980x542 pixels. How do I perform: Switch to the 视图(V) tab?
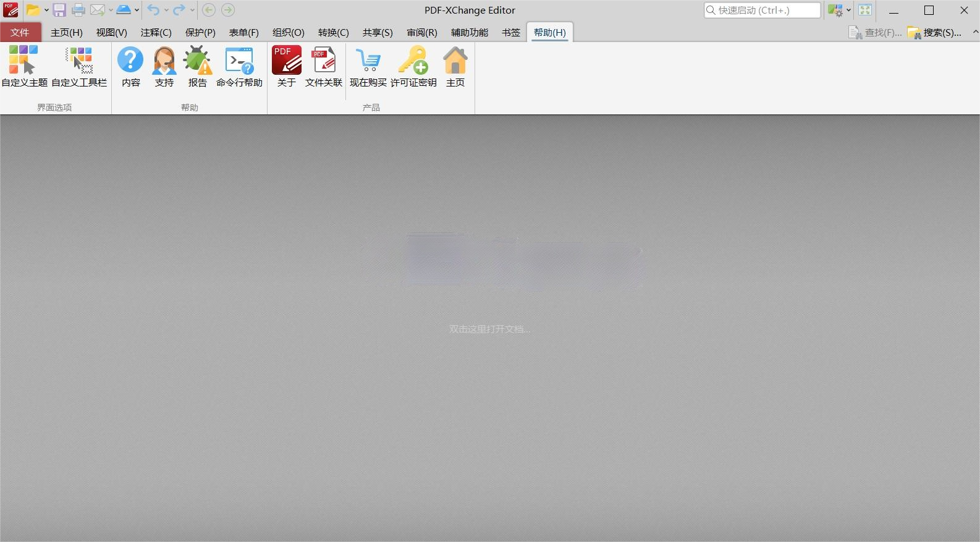[x=112, y=33]
